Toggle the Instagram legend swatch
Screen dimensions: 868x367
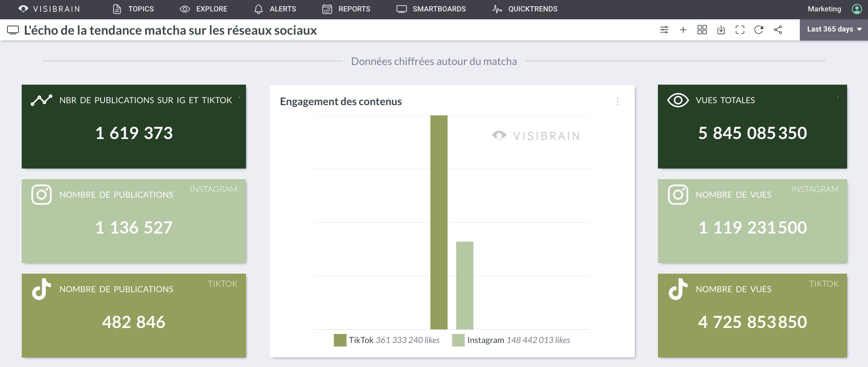click(x=458, y=340)
